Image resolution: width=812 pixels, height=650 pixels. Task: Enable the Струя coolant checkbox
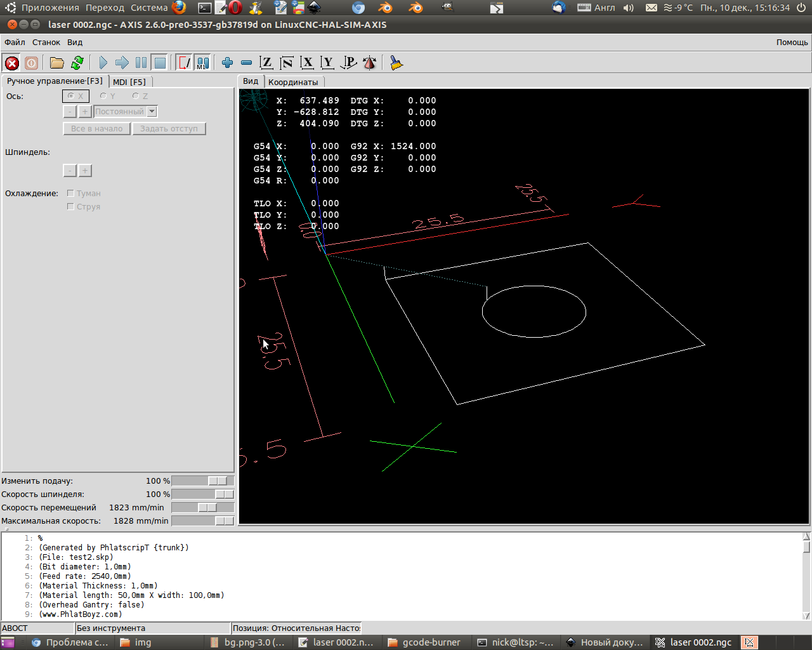(71, 207)
